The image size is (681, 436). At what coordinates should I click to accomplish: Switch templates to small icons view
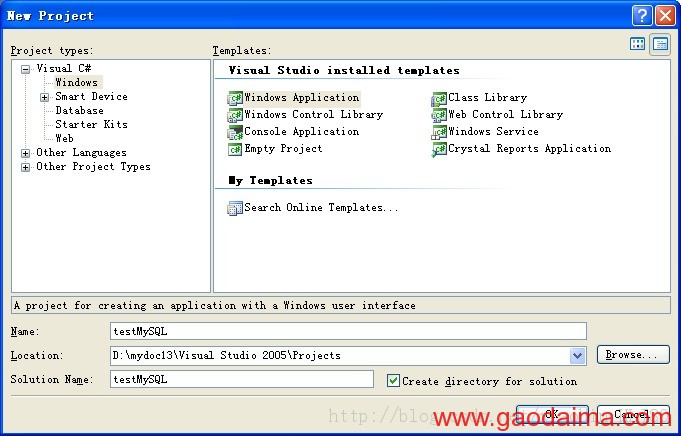pyautogui.click(x=660, y=44)
